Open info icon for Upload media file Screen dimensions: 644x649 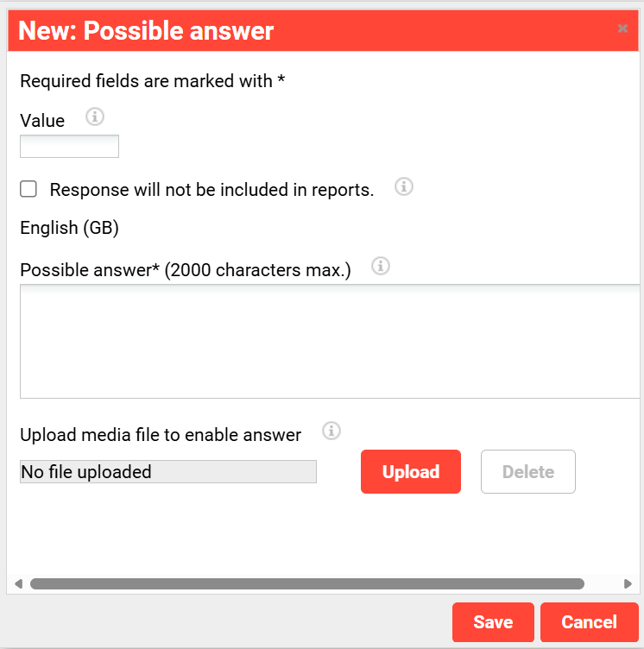coord(331,431)
